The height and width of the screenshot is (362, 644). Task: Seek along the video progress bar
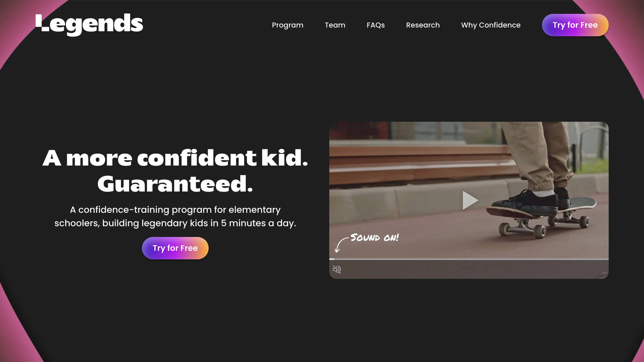pos(469,259)
